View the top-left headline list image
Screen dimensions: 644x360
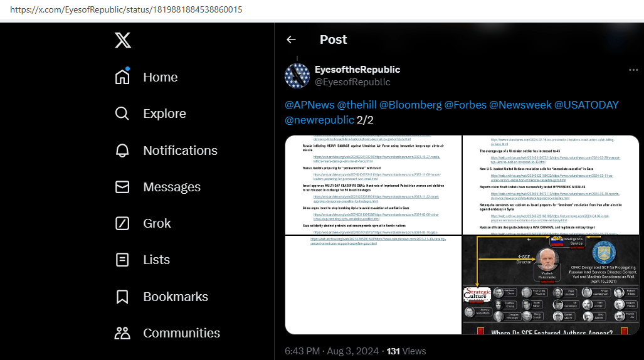pyautogui.click(x=373, y=185)
